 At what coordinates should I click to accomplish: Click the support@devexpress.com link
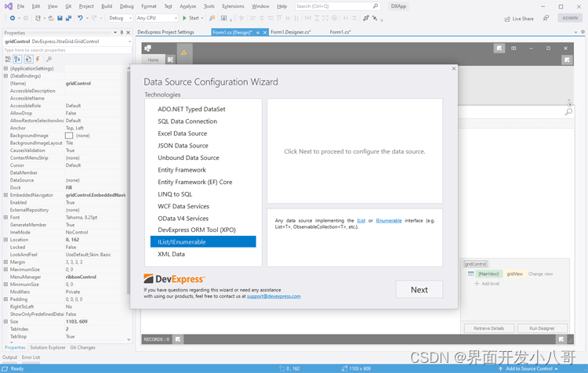(274, 296)
